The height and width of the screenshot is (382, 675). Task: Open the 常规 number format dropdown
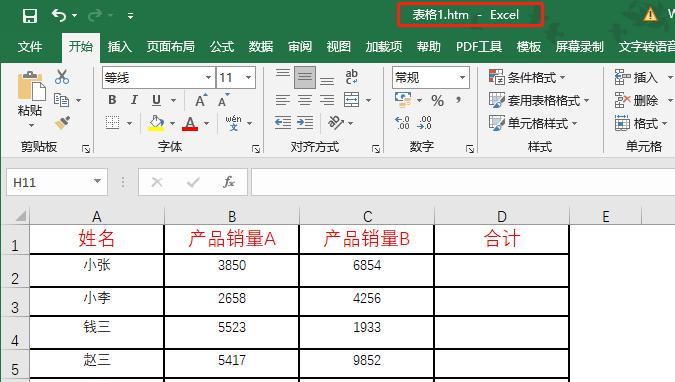(462, 78)
